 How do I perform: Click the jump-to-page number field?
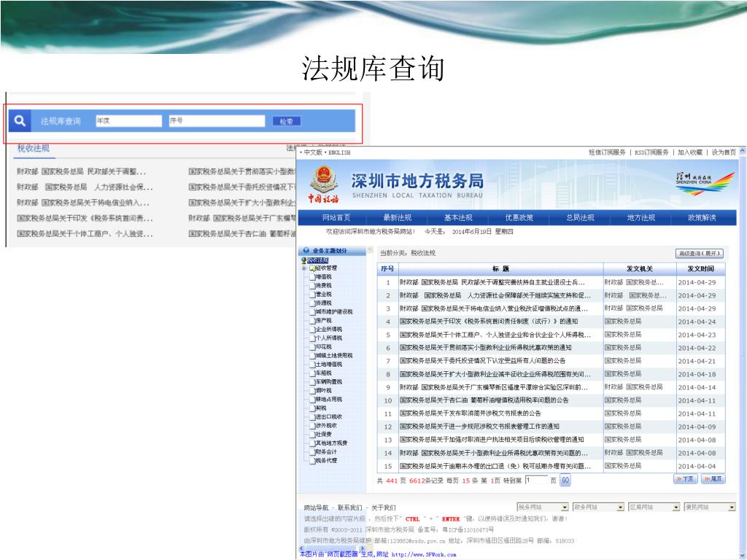point(536,480)
